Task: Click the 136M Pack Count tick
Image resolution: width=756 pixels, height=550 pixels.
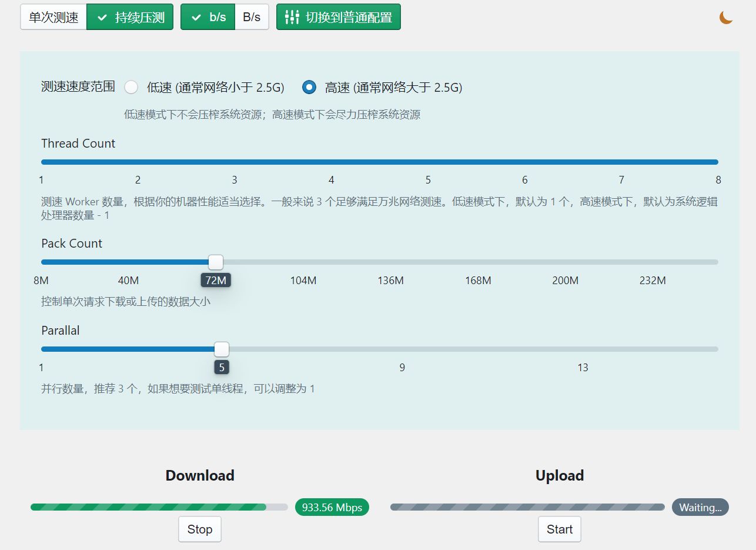Action: (x=391, y=281)
